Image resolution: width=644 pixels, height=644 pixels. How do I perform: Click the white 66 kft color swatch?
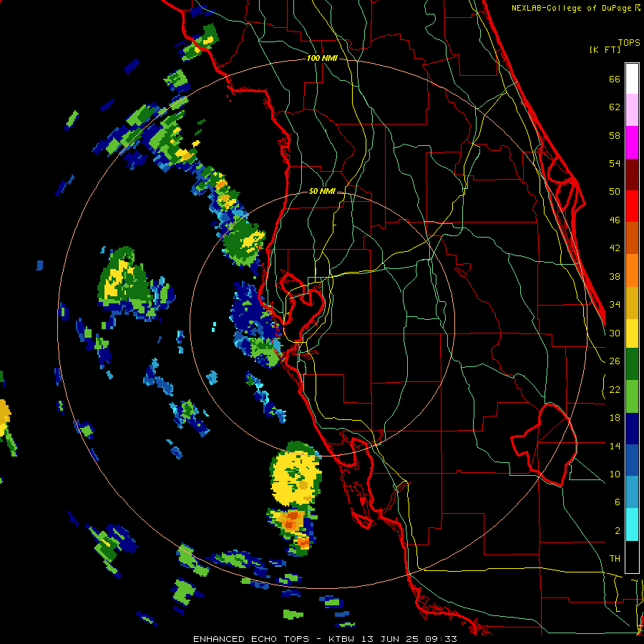(x=632, y=79)
